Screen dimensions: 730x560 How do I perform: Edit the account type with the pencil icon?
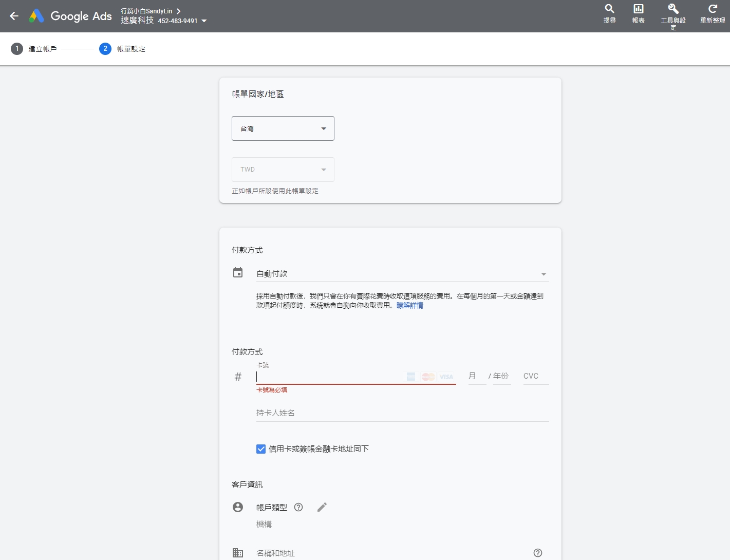coord(322,507)
